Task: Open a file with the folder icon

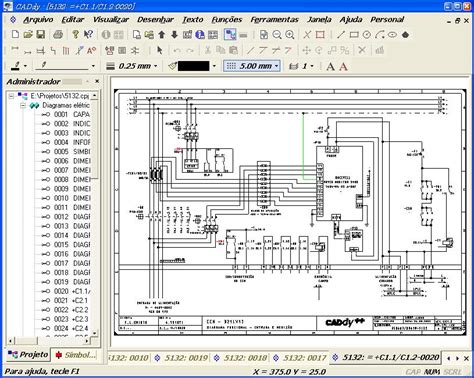Action: pyautogui.click(x=28, y=34)
